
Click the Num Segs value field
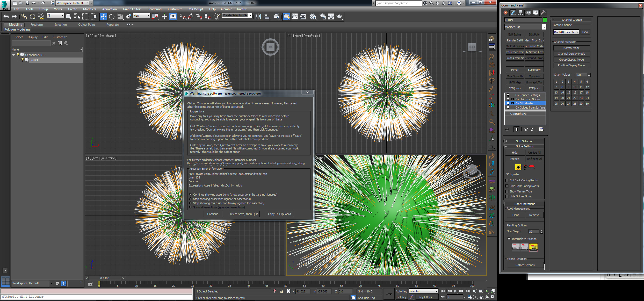tap(534, 232)
